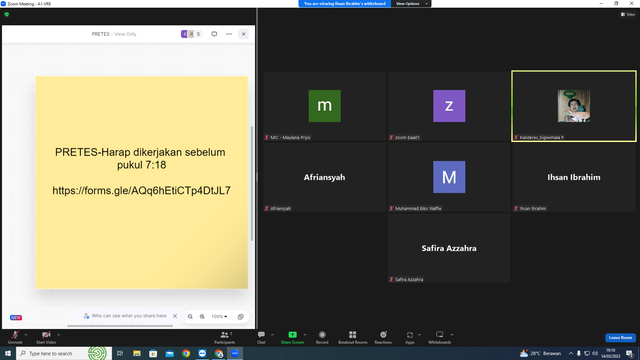Screen dimensions: 640x360
Task: Open the Participants panel
Action: [224, 337]
